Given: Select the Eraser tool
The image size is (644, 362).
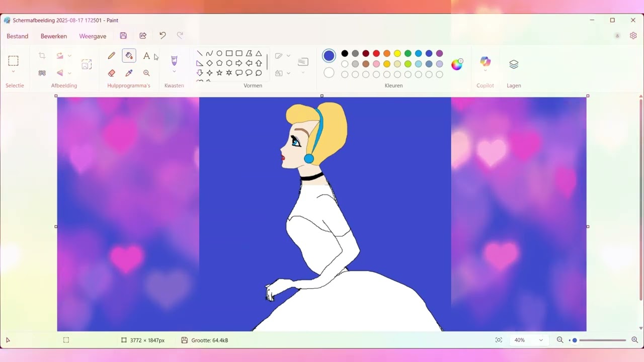Looking at the screenshot, I should coord(112,73).
